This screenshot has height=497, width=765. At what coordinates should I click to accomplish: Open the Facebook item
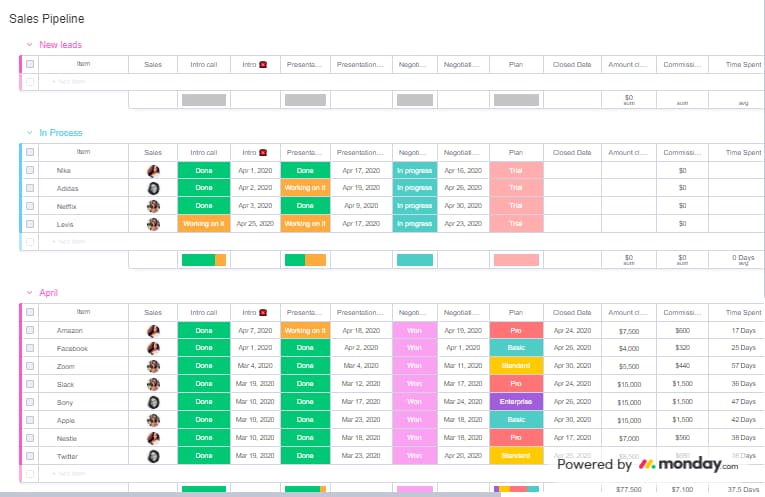coord(72,349)
